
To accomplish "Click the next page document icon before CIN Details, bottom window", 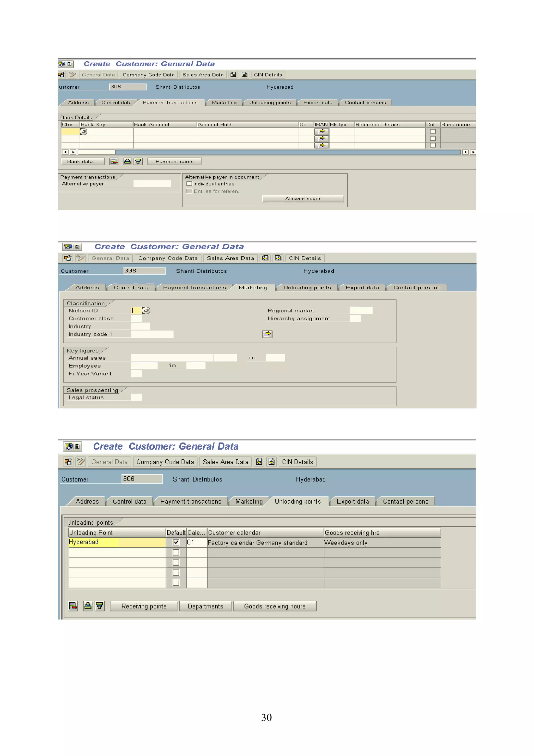I will coord(271,462).
